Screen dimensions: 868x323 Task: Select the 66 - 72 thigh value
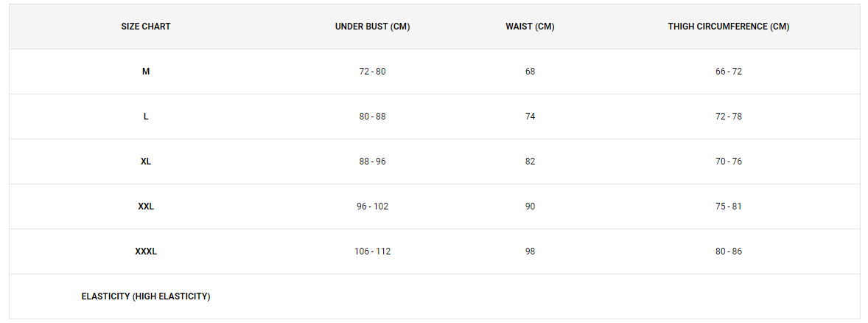729,72
